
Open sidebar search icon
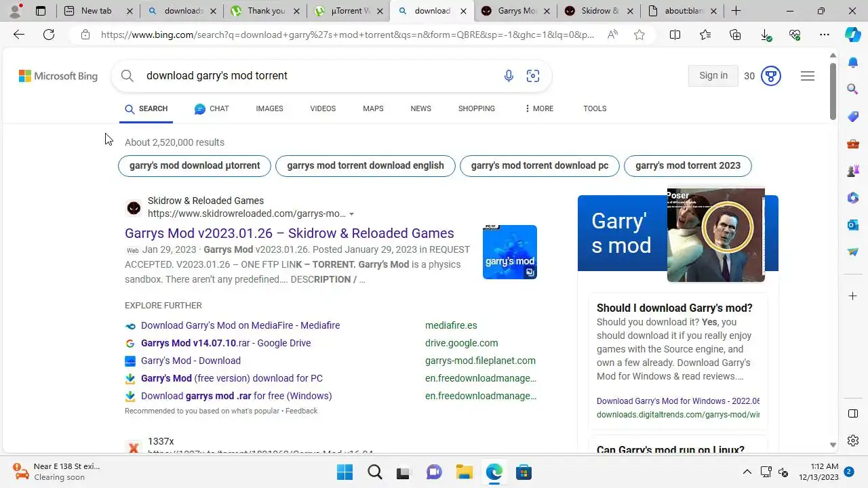pyautogui.click(x=853, y=89)
